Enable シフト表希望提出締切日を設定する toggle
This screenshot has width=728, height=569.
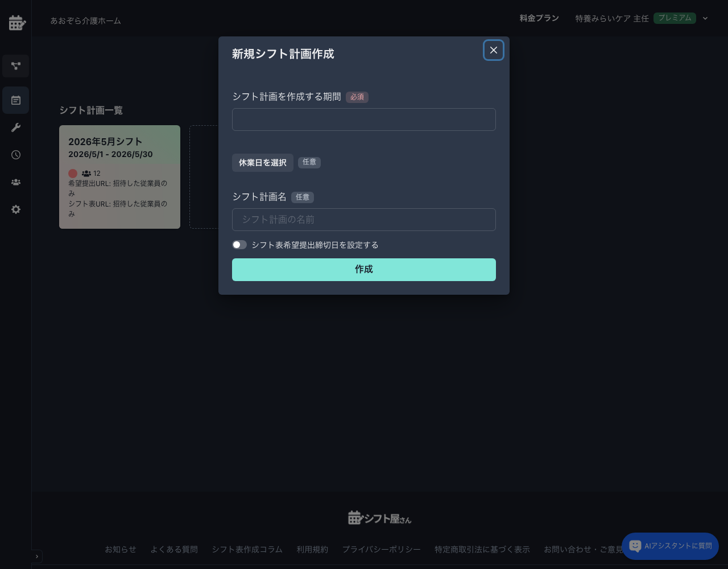[x=239, y=245]
